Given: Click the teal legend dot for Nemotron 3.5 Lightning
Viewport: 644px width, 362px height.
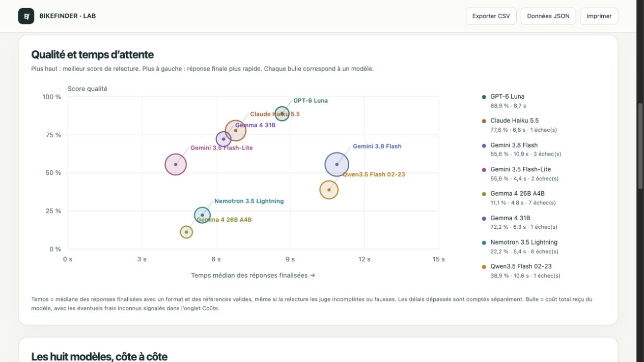Looking at the screenshot, I should pos(484,243).
